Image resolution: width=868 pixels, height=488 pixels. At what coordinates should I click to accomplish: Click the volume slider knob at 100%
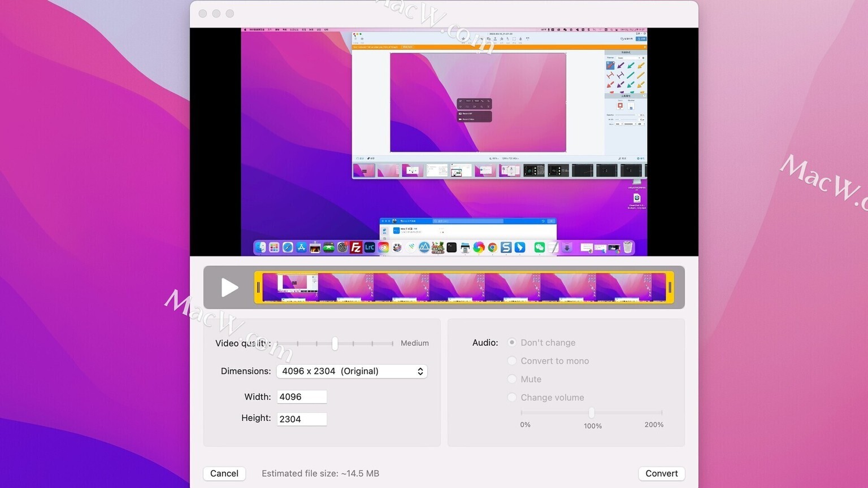click(592, 413)
